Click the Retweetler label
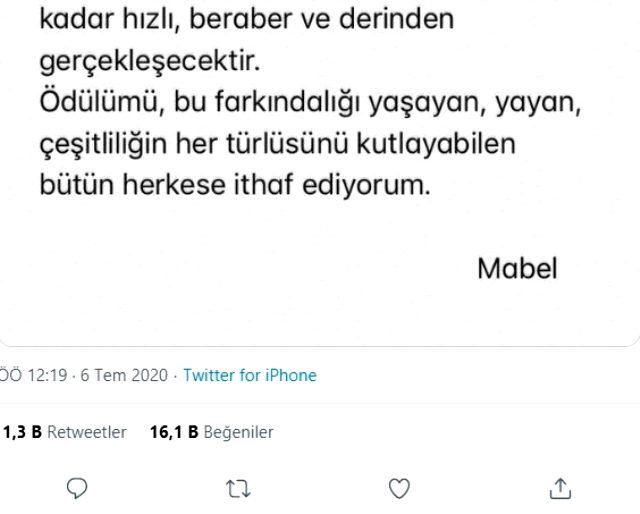This screenshot has width=640, height=514. click(87, 432)
